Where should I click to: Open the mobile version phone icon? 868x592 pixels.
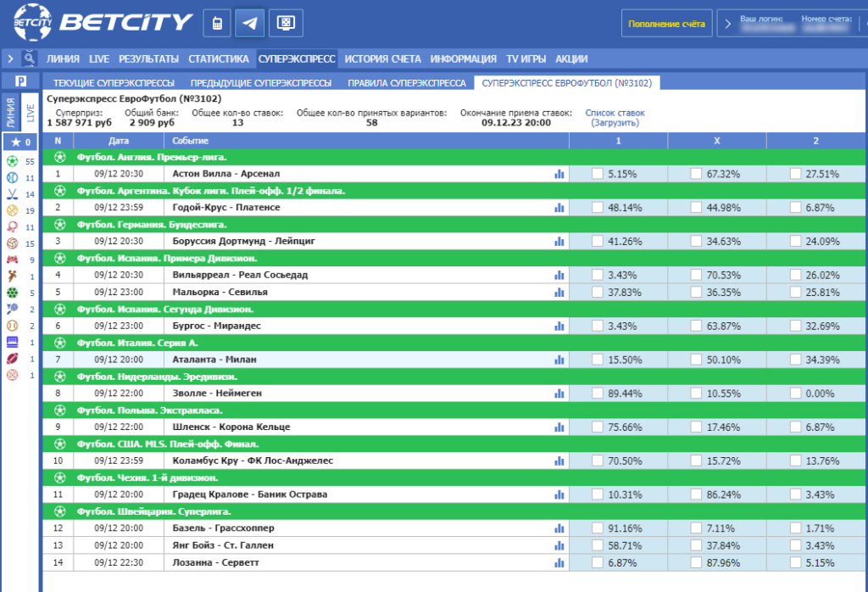click(x=217, y=23)
